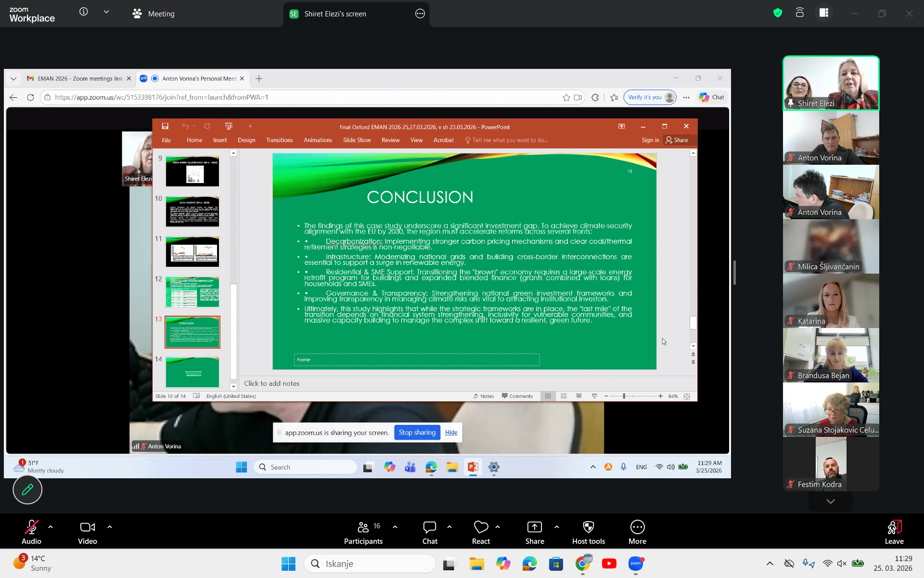The height and width of the screenshot is (578, 924).
Task: Unmute audio with microphone button
Action: click(x=31, y=527)
